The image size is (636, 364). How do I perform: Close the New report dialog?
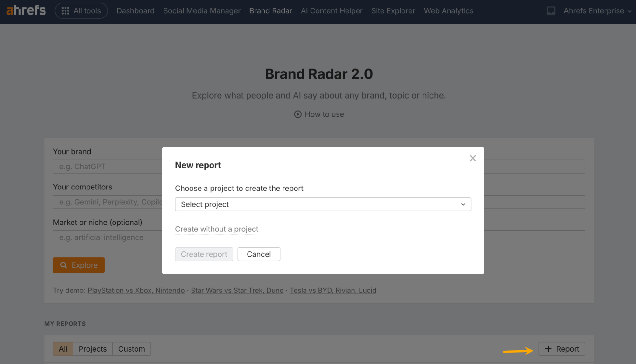[x=472, y=158]
